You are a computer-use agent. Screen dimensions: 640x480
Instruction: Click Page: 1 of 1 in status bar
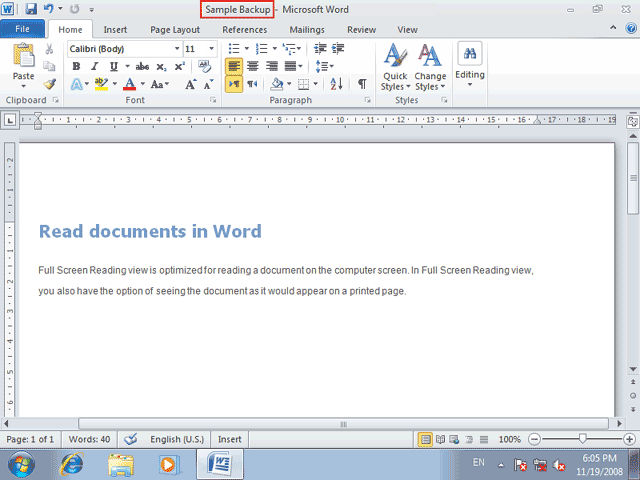[30, 439]
